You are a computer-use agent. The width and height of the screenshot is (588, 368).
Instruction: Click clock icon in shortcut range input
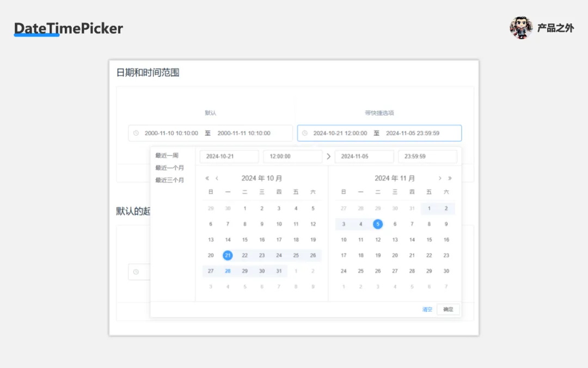click(x=305, y=133)
